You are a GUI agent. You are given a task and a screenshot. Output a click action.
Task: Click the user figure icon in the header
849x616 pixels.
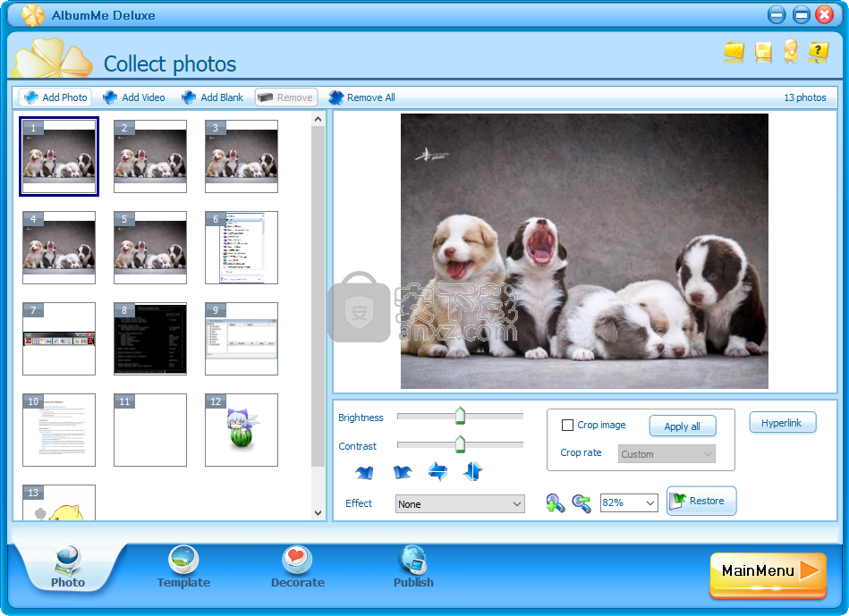(x=791, y=52)
